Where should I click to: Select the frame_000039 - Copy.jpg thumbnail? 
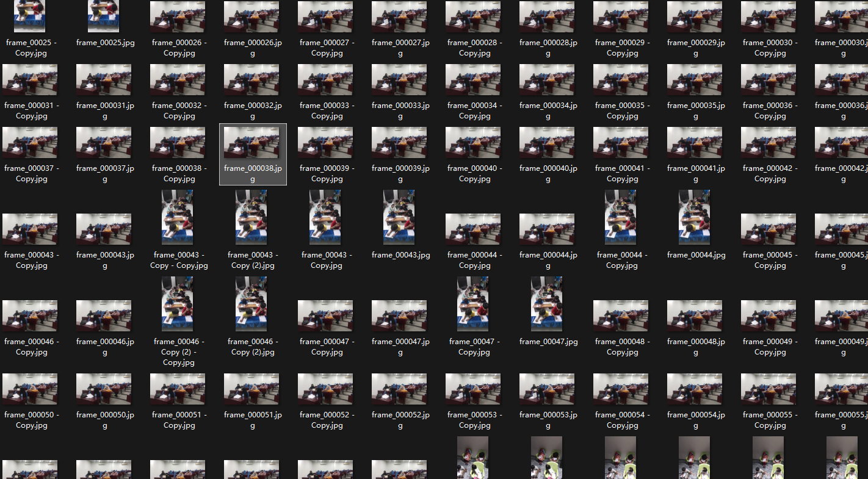[325, 142]
